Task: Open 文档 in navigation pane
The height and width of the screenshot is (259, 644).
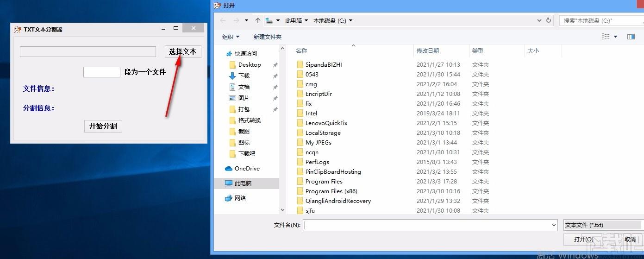Action: [x=244, y=87]
